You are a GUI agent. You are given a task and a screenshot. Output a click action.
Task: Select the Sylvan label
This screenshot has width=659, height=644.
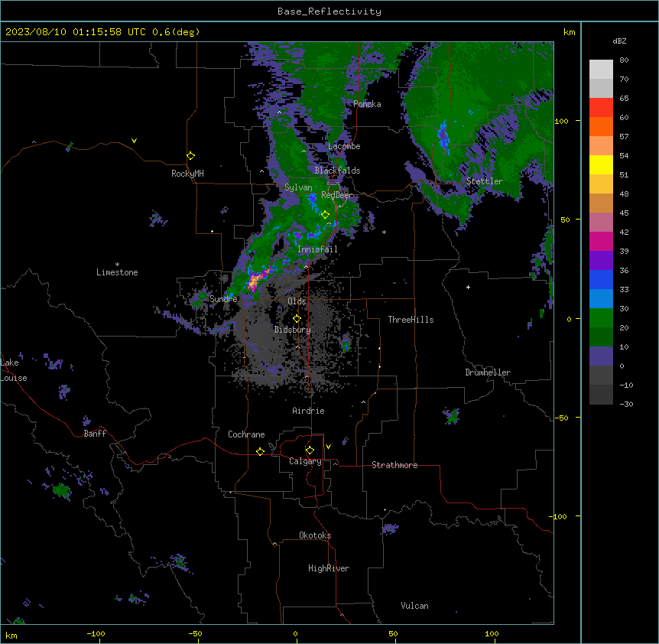click(298, 187)
